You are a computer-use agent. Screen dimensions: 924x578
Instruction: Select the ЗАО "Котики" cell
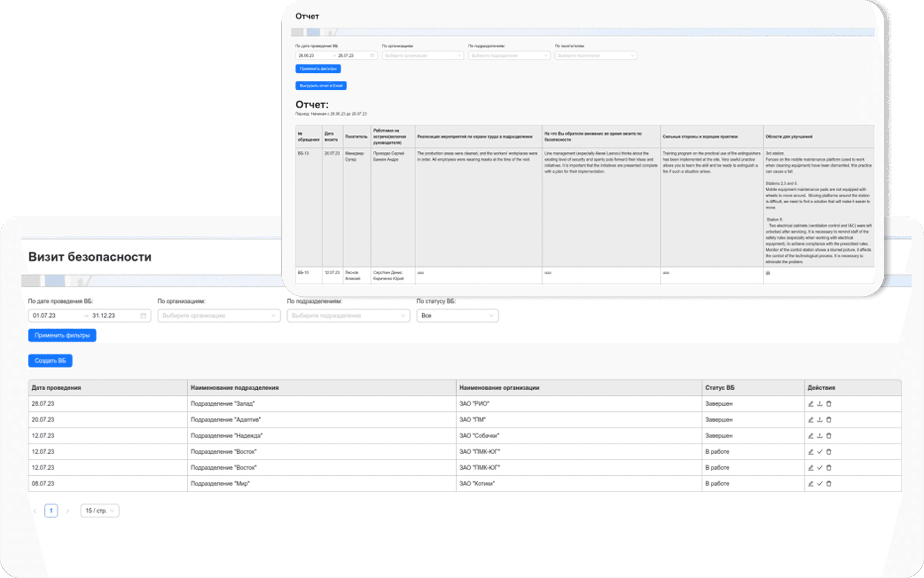579,484
